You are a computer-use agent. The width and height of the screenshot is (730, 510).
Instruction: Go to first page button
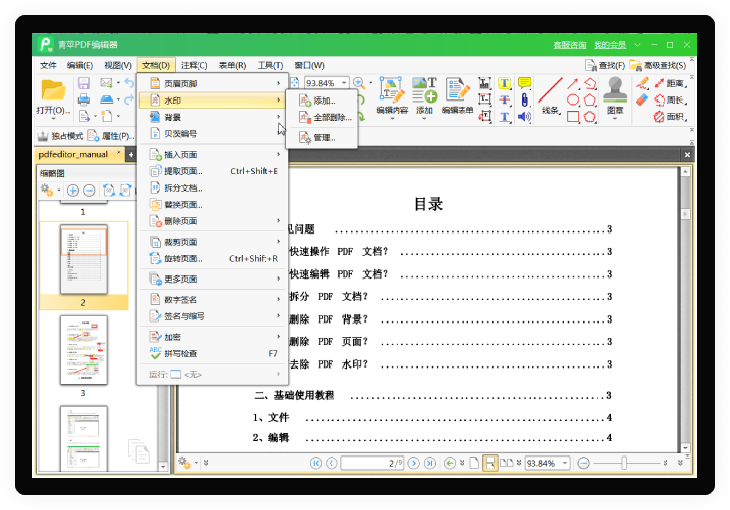(x=316, y=463)
